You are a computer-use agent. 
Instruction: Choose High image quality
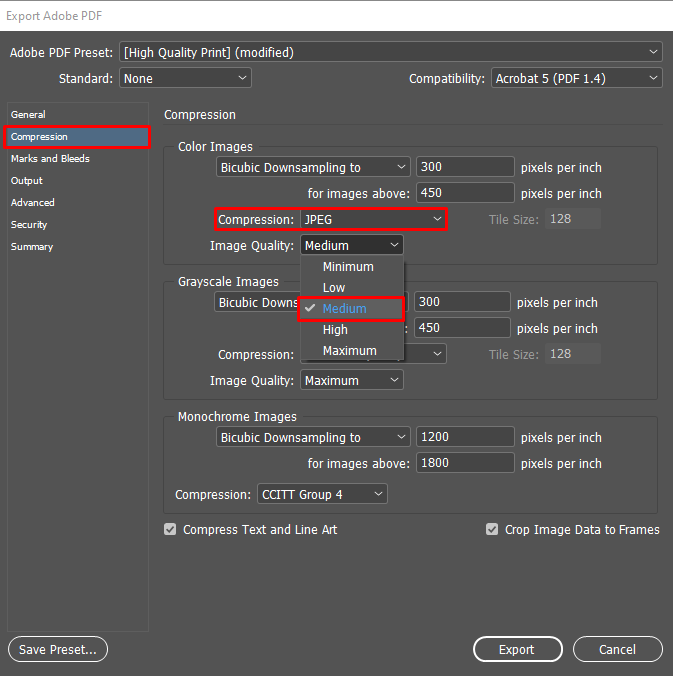(352, 330)
